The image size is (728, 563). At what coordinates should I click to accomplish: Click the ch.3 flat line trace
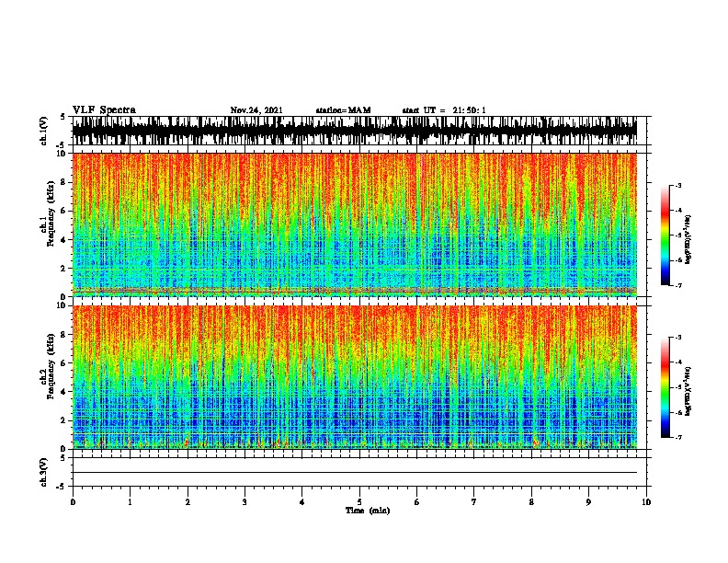[355, 473]
